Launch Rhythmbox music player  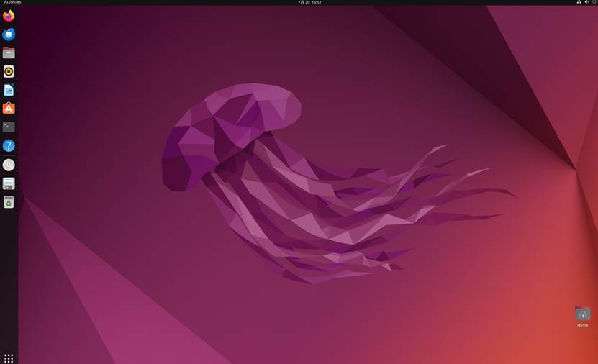(x=9, y=71)
